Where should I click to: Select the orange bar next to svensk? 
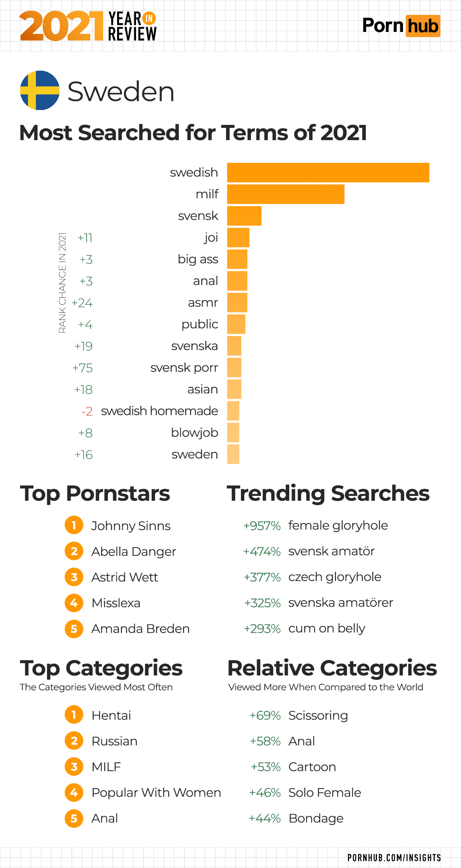pyautogui.click(x=244, y=216)
